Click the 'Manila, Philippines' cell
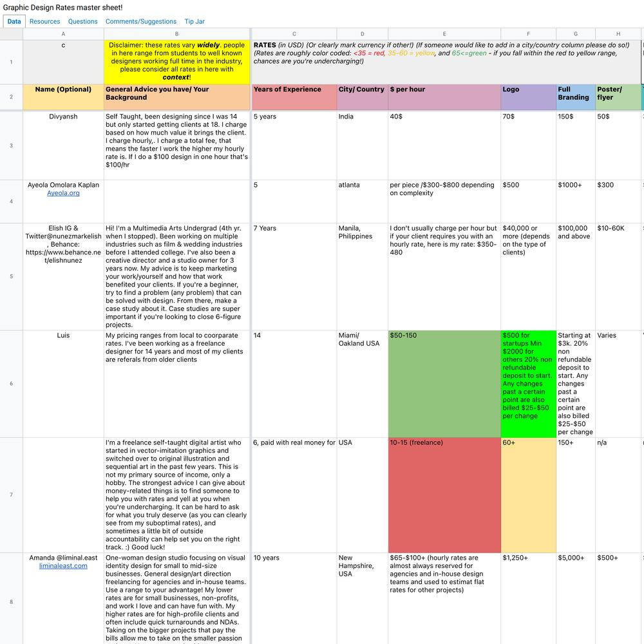Screen dimensions: 644x644 tap(362, 276)
